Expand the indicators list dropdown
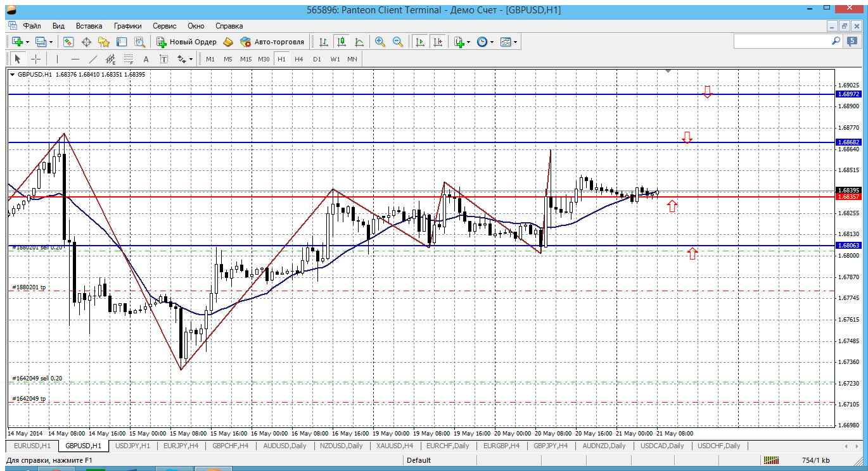This screenshot has width=868, height=471. 468,42
